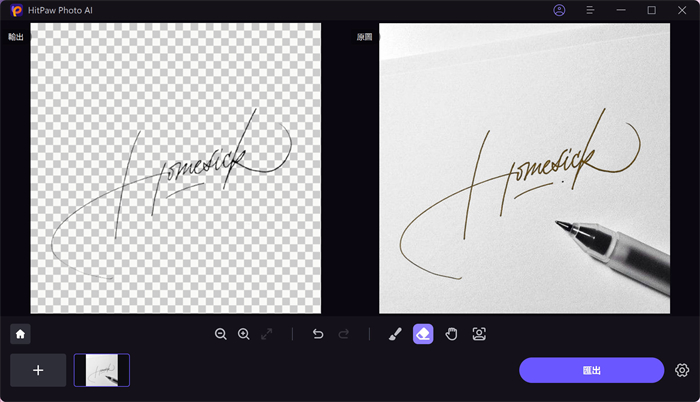The image size is (700, 402).
Task: Open the user account profile icon
Action: [559, 10]
